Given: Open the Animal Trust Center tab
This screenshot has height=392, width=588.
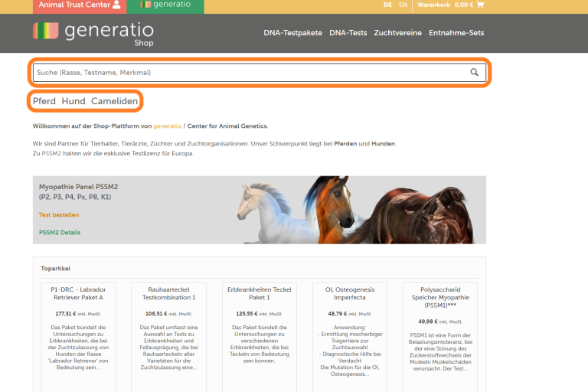Looking at the screenshot, I should click(80, 5).
